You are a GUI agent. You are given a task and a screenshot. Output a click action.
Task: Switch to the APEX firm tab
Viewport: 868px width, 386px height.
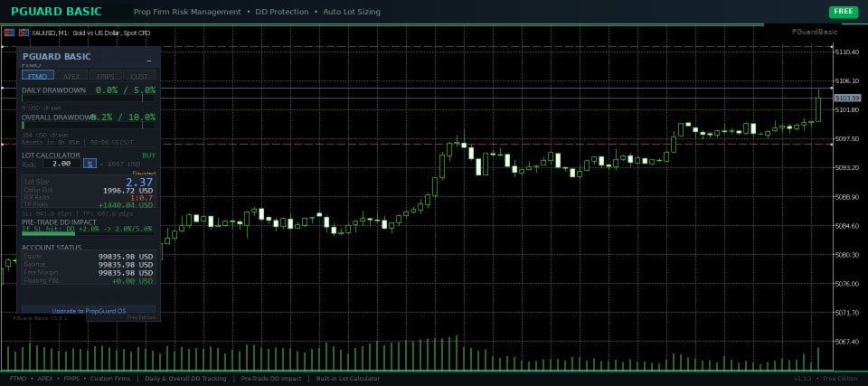[71, 76]
